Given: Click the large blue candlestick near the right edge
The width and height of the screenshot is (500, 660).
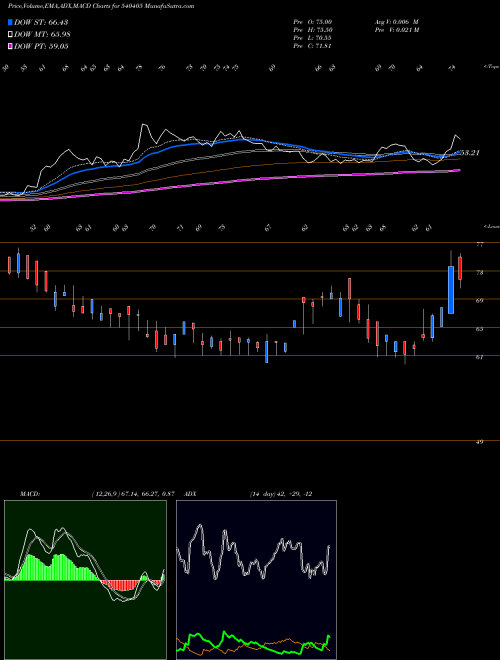Looking at the screenshot, I should click(x=451, y=290).
